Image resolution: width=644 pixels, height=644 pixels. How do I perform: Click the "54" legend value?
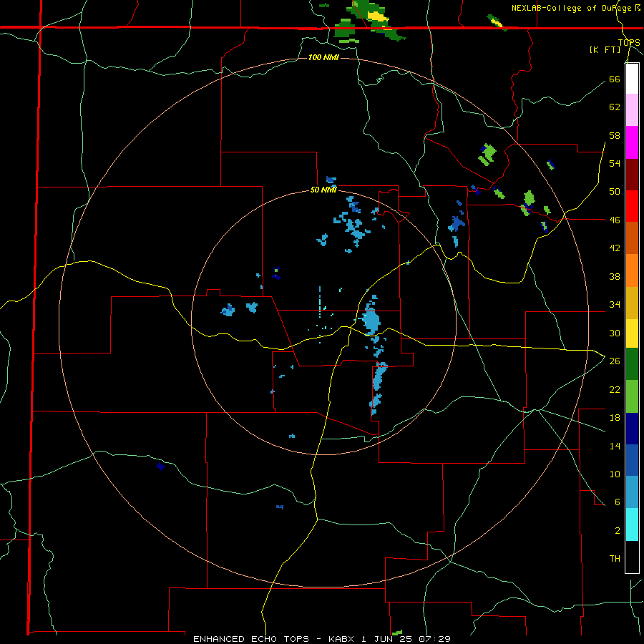(x=615, y=163)
